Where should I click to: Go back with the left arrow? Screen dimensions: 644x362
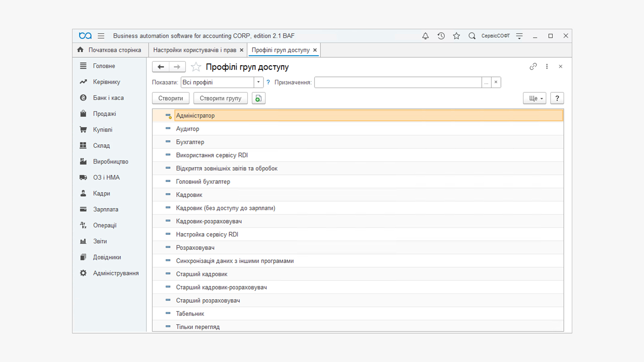161,67
